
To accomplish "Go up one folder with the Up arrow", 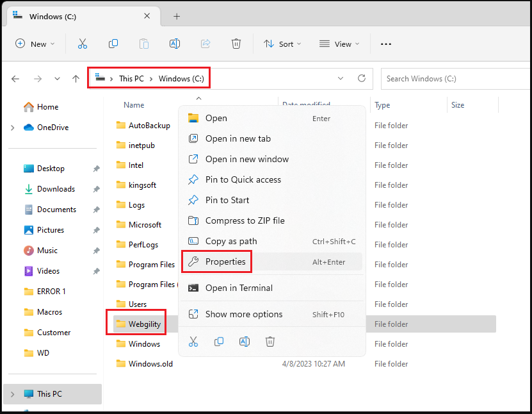I will 76,79.
